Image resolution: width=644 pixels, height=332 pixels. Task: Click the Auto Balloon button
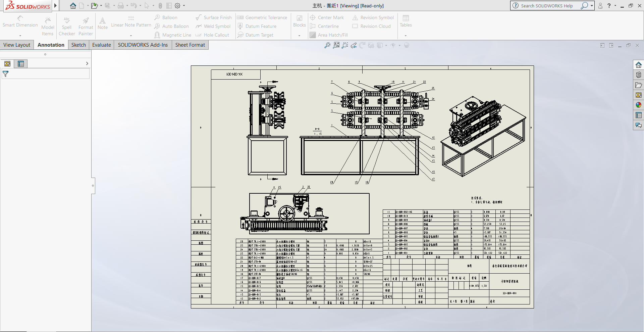coord(171,26)
